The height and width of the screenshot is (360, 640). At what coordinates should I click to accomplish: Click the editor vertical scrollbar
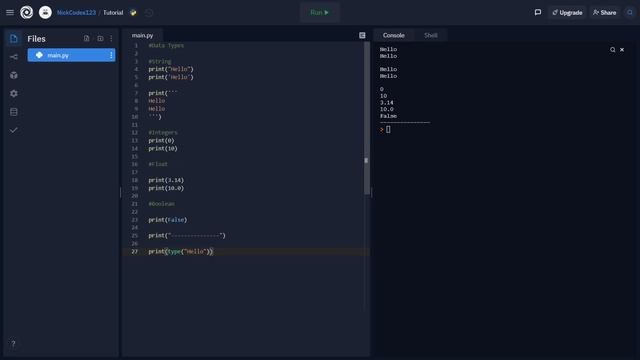click(x=367, y=118)
